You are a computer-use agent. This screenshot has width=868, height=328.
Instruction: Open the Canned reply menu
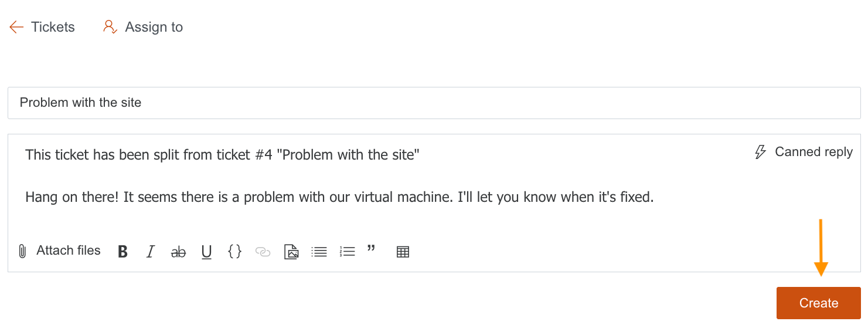click(813, 152)
